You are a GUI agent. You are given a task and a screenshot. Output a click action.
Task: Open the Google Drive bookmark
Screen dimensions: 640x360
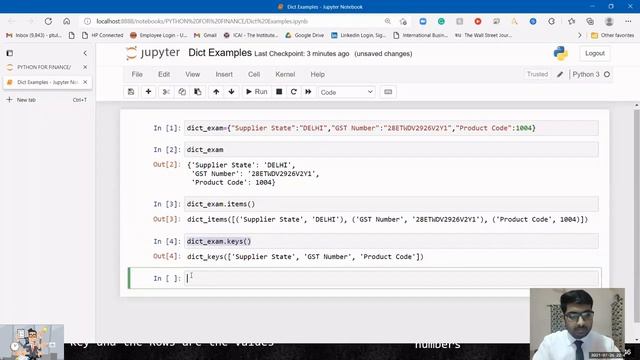(x=304, y=36)
